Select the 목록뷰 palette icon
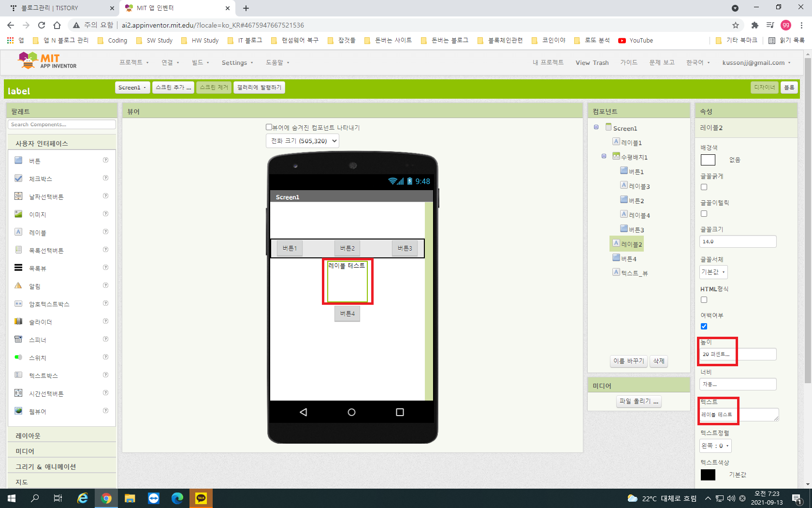The height and width of the screenshot is (508, 812). click(18, 268)
